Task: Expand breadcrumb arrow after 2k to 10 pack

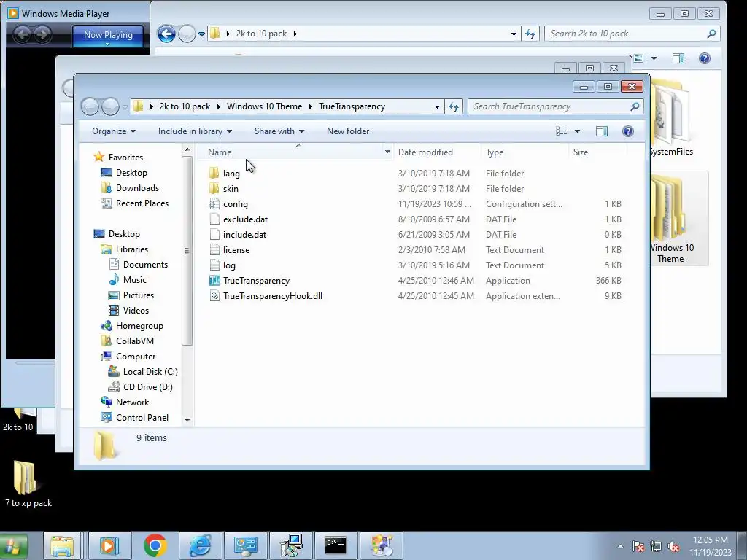Action: pos(219,106)
